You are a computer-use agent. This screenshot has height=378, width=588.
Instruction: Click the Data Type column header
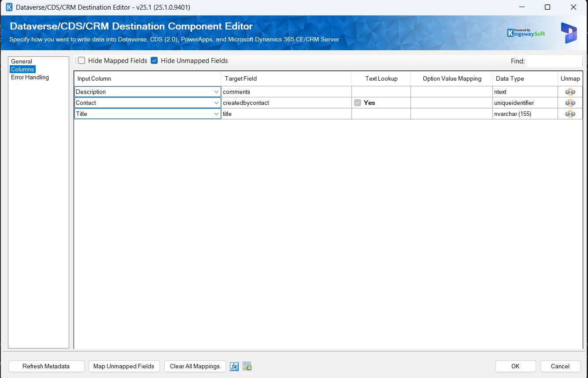pyautogui.click(x=525, y=78)
